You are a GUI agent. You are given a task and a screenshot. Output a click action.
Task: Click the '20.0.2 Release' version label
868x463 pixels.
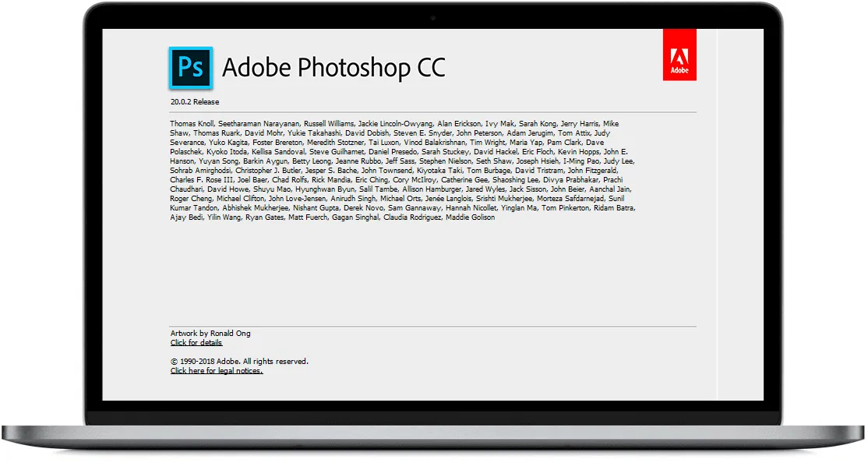[x=195, y=102]
